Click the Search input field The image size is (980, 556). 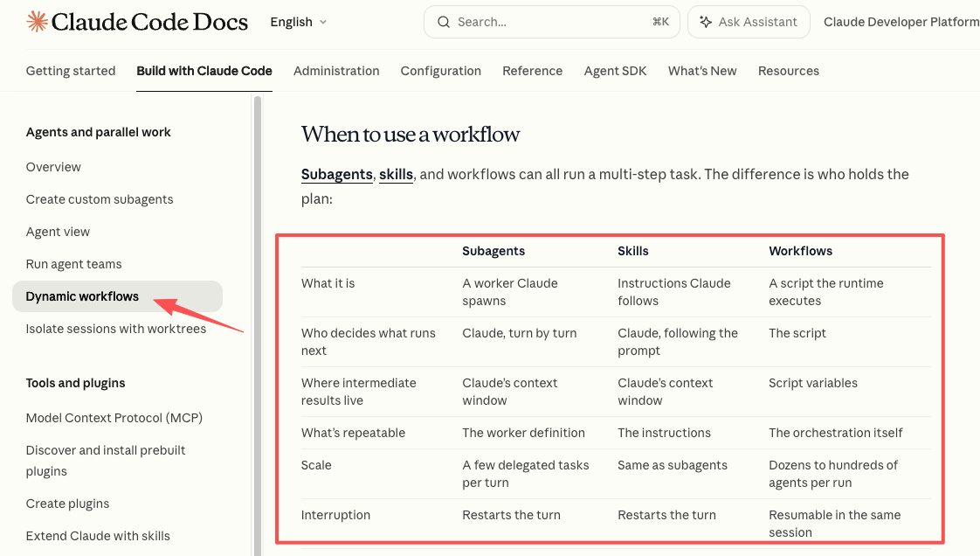(x=552, y=22)
